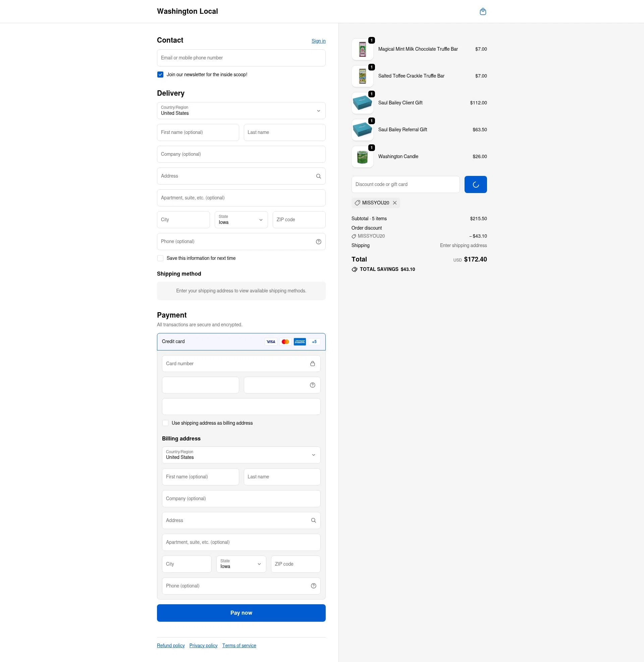This screenshot has height=662, width=644.
Task: Open the Refund policy link
Action: (170, 645)
